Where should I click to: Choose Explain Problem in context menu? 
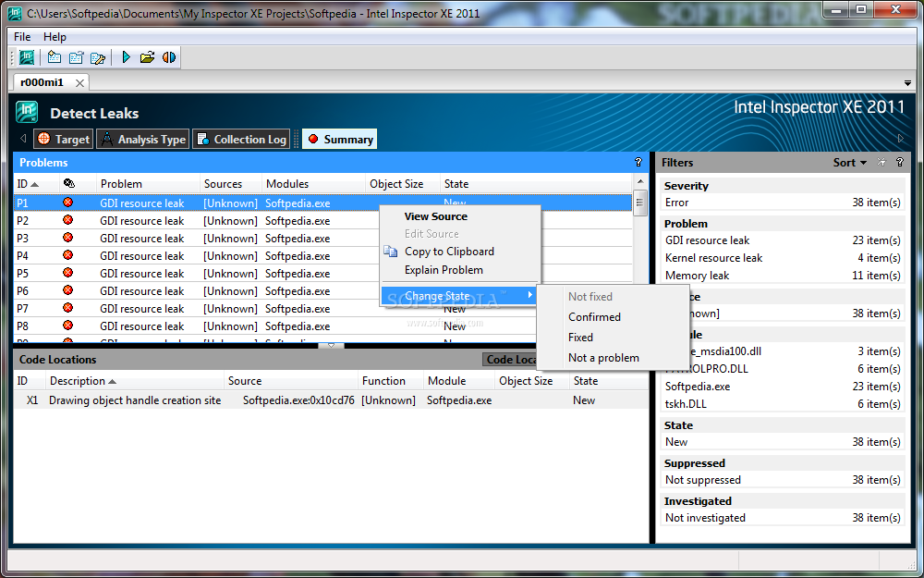pyautogui.click(x=444, y=270)
